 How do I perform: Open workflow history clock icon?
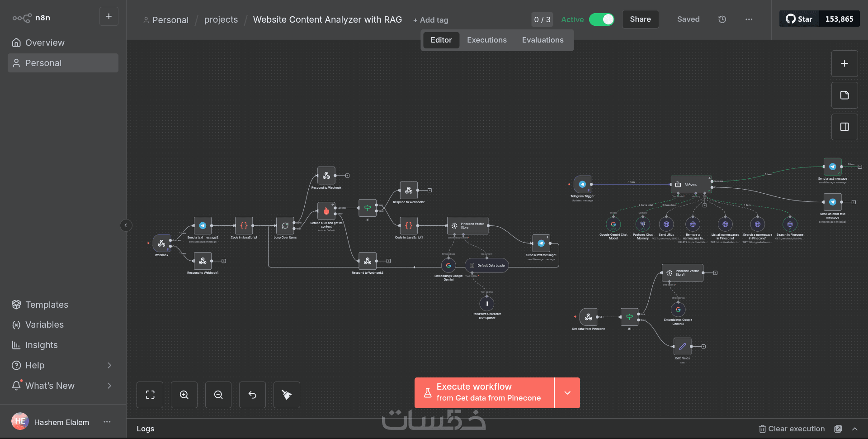pyautogui.click(x=722, y=19)
